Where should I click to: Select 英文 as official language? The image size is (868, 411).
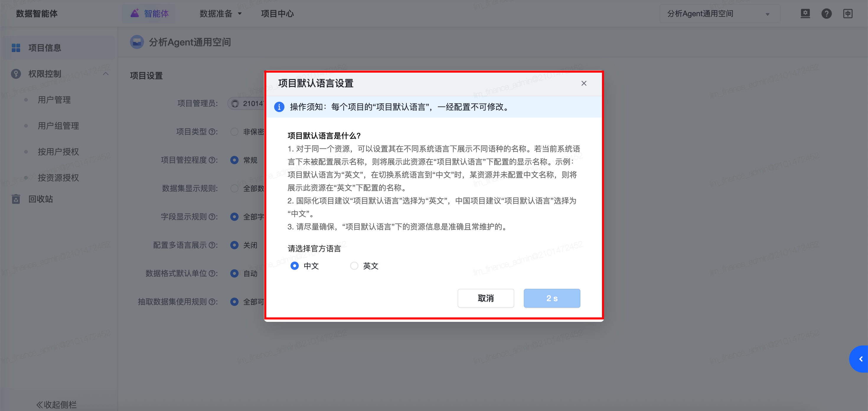pyautogui.click(x=354, y=266)
